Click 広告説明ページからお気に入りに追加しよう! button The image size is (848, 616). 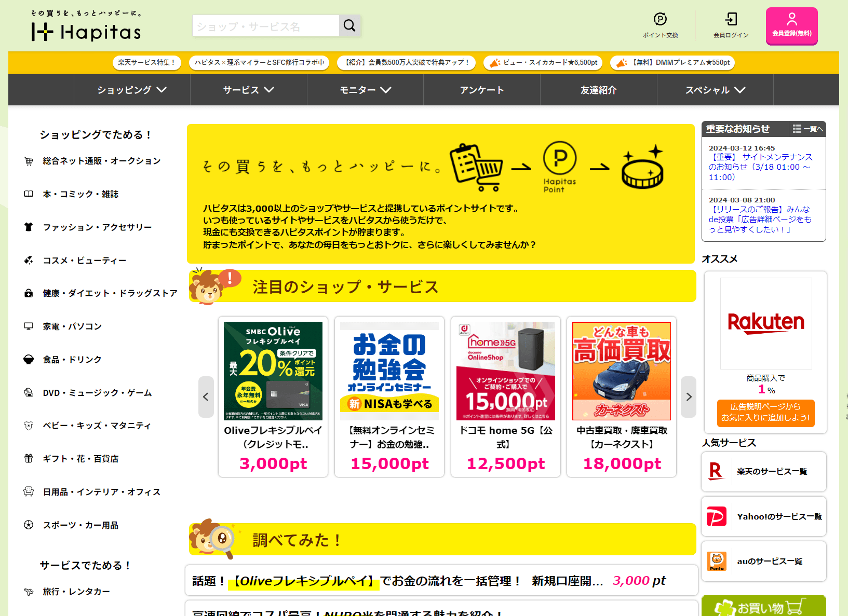766,413
